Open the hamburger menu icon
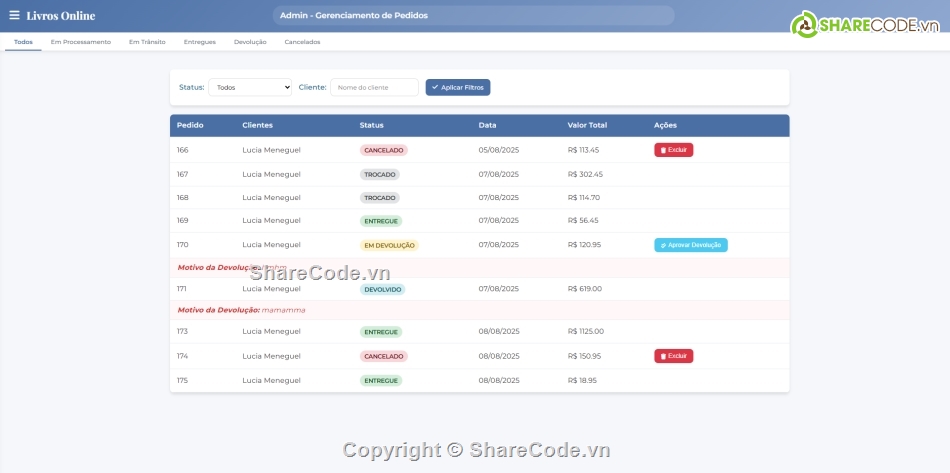This screenshot has height=473, width=950. coord(14,15)
